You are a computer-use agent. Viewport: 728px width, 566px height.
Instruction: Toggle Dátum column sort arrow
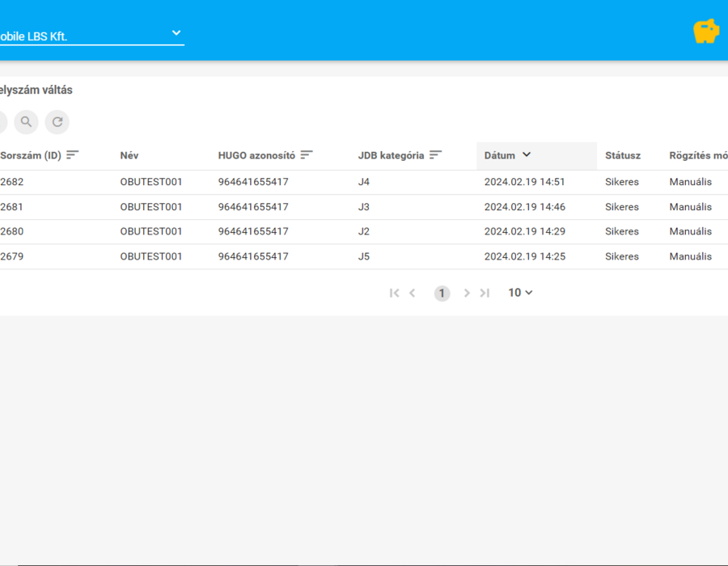click(x=527, y=154)
